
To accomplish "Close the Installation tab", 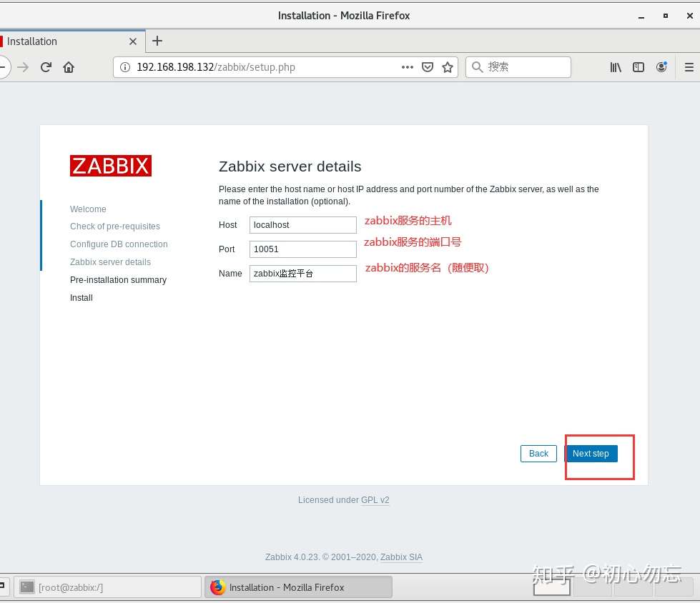I will coord(132,41).
